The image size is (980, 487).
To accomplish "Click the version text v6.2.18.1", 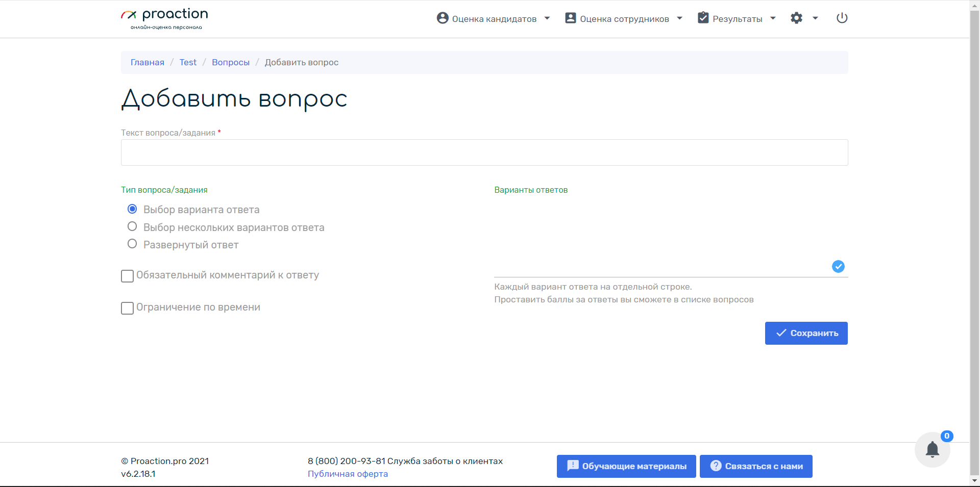I will pyautogui.click(x=138, y=474).
